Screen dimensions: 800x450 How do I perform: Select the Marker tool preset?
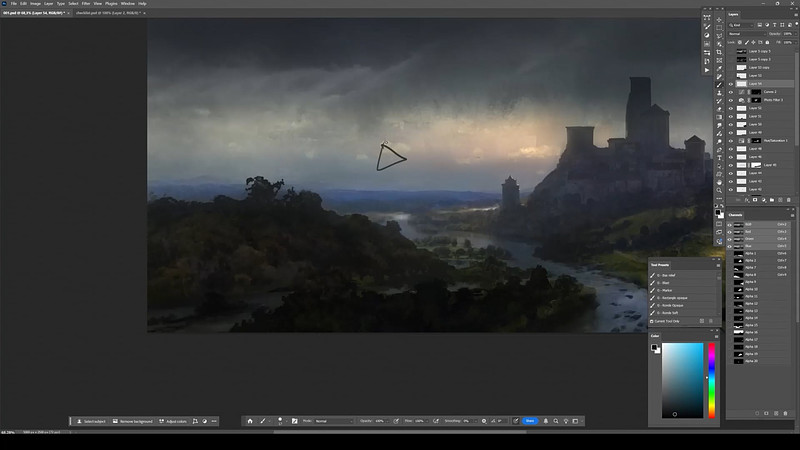684,290
